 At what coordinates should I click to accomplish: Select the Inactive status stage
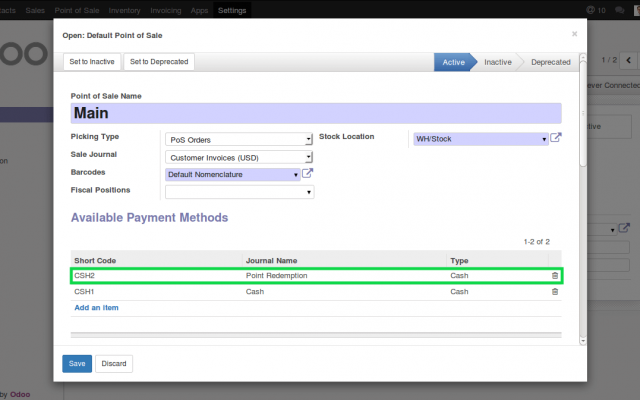(498, 62)
